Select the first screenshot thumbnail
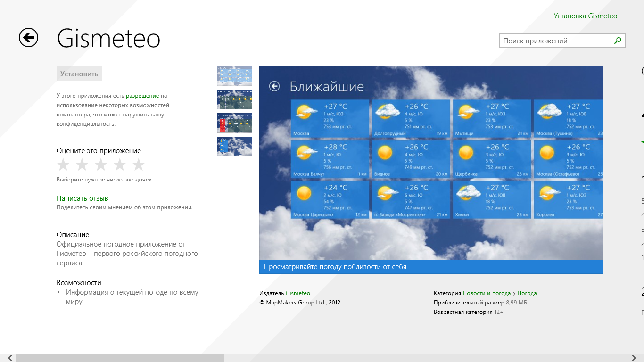The width and height of the screenshot is (644, 362). point(234,76)
